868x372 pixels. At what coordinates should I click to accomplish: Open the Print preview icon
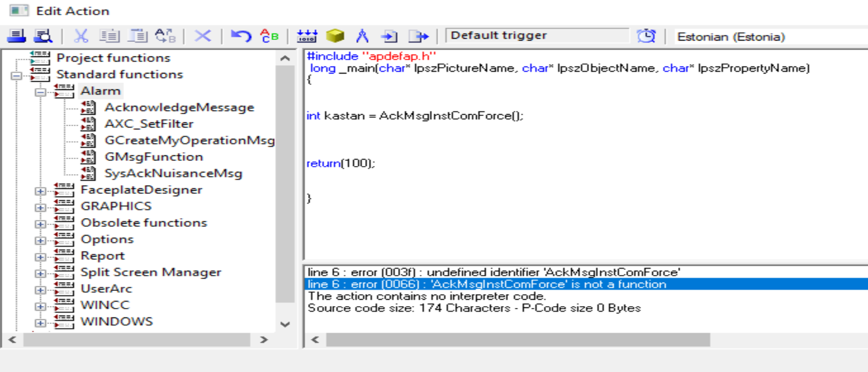[43, 36]
